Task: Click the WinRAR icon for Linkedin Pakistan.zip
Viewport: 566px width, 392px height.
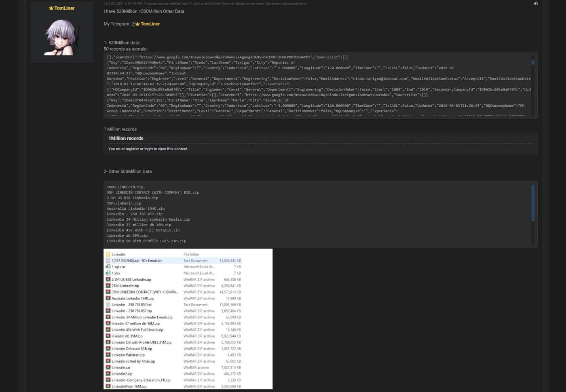Action: click(x=108, y=355)
